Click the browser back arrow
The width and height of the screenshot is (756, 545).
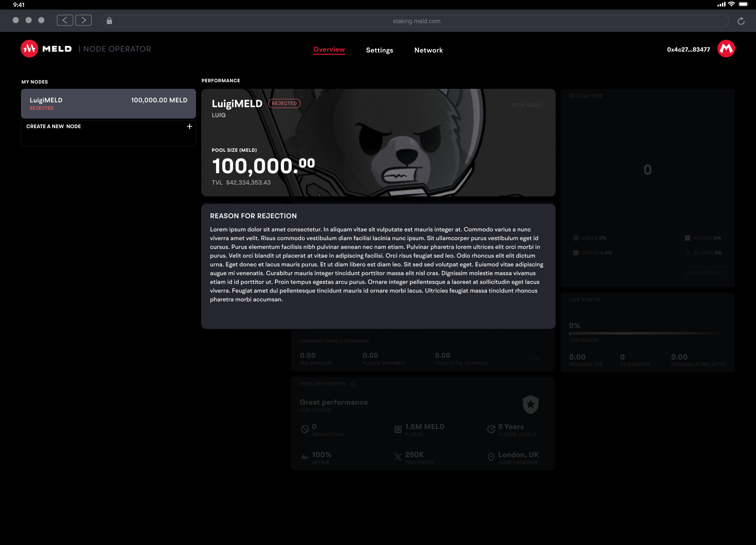pyautogui.click(x=65, y=20)
